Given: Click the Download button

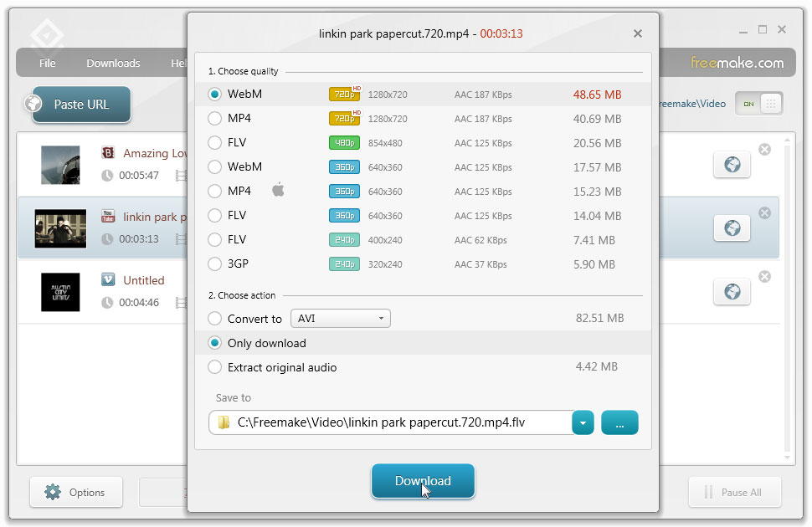Looking at the screenshot, I should tap(423, 481).
